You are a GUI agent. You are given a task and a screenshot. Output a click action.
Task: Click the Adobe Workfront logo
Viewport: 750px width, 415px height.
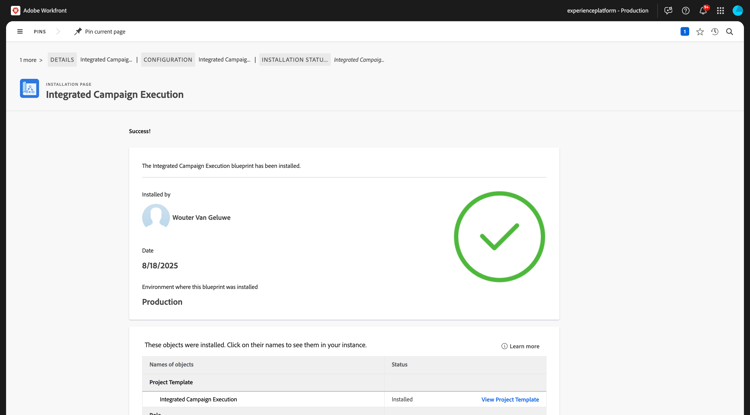[15, 10]
